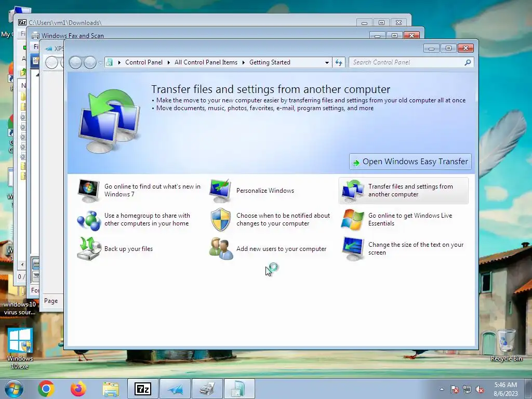Image resolution: width=532 pixels, height=399 pixels.
Task: Open 'Choose when to be notified about changes'
Action: pyautogui.click(x=283, y=220)
